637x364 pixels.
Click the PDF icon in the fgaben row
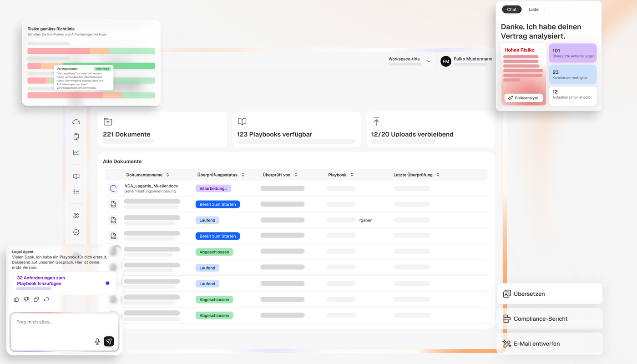pyautogui.click(x=113, y=220)
